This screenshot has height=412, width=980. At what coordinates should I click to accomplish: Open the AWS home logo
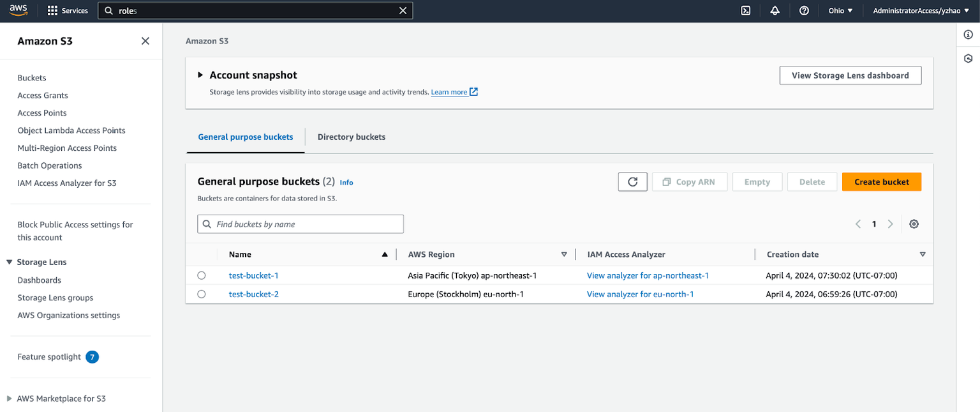pyautogui.click(x=18, y=10)
